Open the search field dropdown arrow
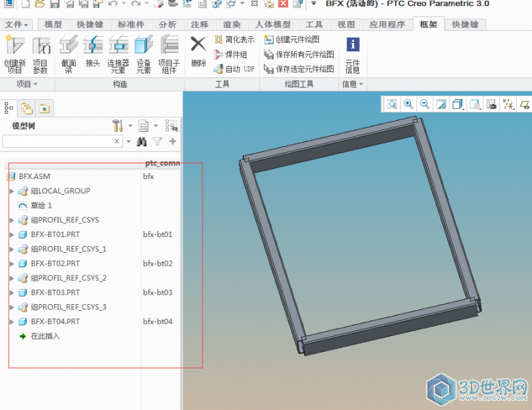The image size is (532, 410). click(129, 141)
